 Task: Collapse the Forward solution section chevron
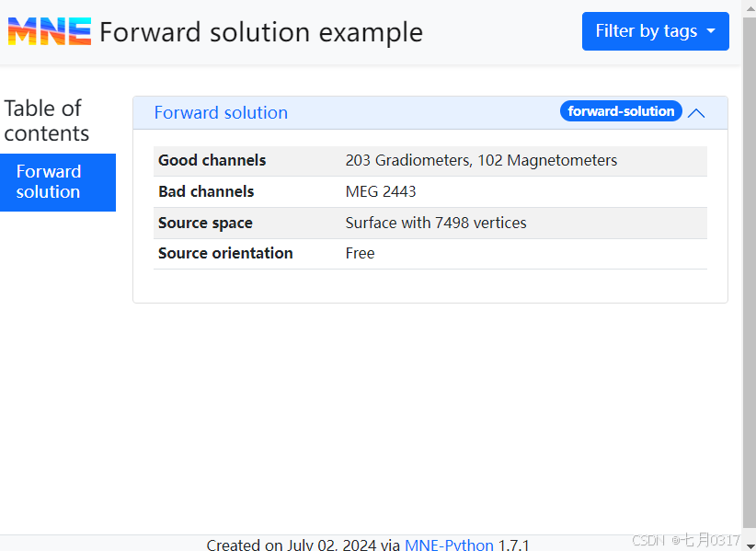coord(696,113)
